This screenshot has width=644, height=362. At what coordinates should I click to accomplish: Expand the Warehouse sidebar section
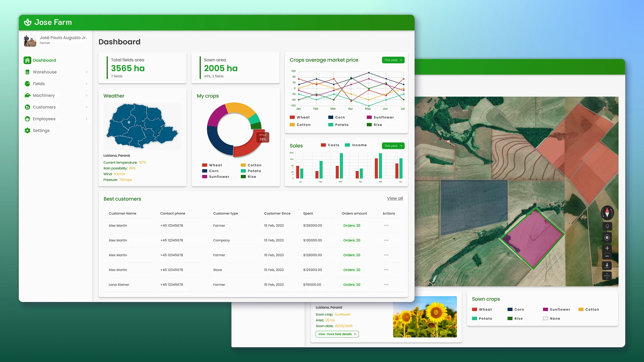tap(45, 72)
